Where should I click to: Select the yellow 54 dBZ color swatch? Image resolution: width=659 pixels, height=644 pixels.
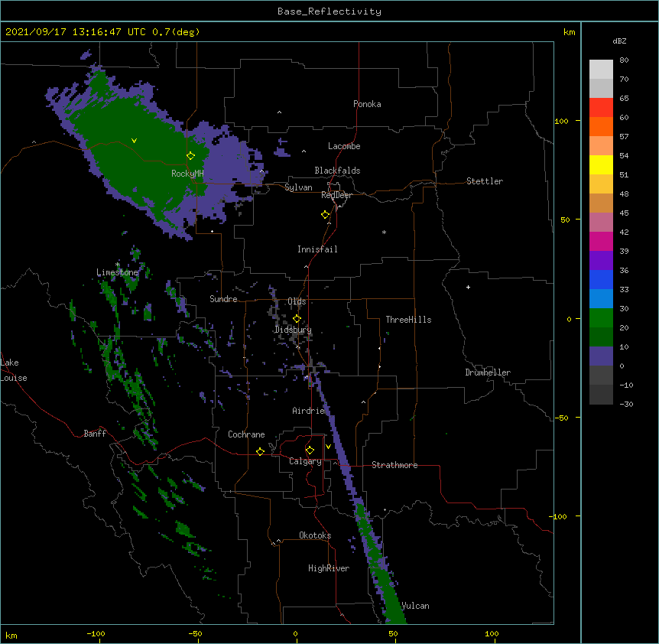[x=601, y=164]
